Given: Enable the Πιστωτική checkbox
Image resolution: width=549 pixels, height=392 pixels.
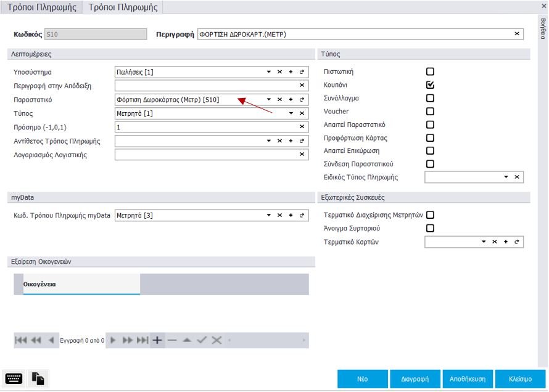Looking at the screenshot, I should click(x=430, y=72).
